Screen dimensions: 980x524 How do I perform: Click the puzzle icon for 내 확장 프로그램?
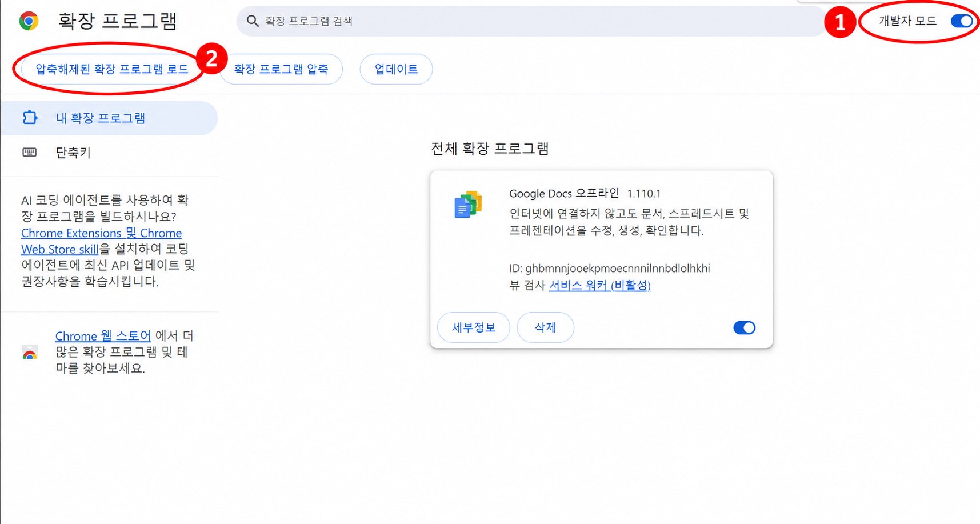click(30, 118)
